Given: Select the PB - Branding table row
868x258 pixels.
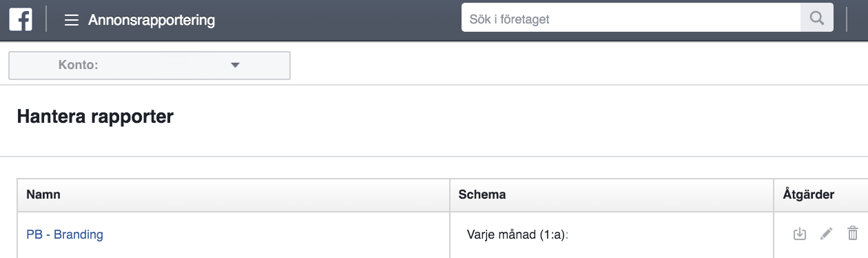Looking at the screenshot, I should (x=442, y=235).
